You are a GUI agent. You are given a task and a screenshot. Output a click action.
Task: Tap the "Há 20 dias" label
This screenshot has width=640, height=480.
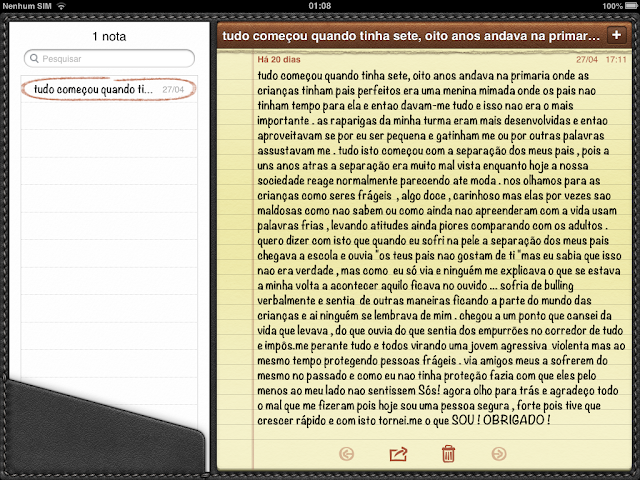click(x=279, y=60)
